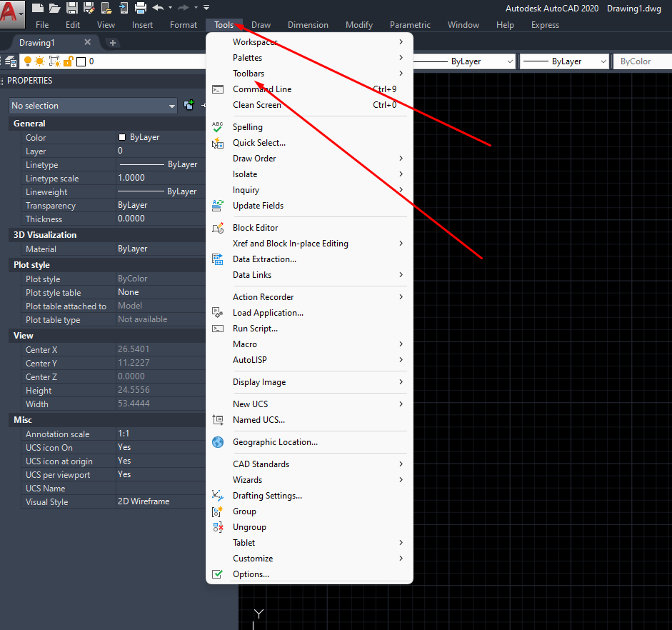
Task: Toggle layer 0 viewport freeze icon
Action: tap(54, 61)
